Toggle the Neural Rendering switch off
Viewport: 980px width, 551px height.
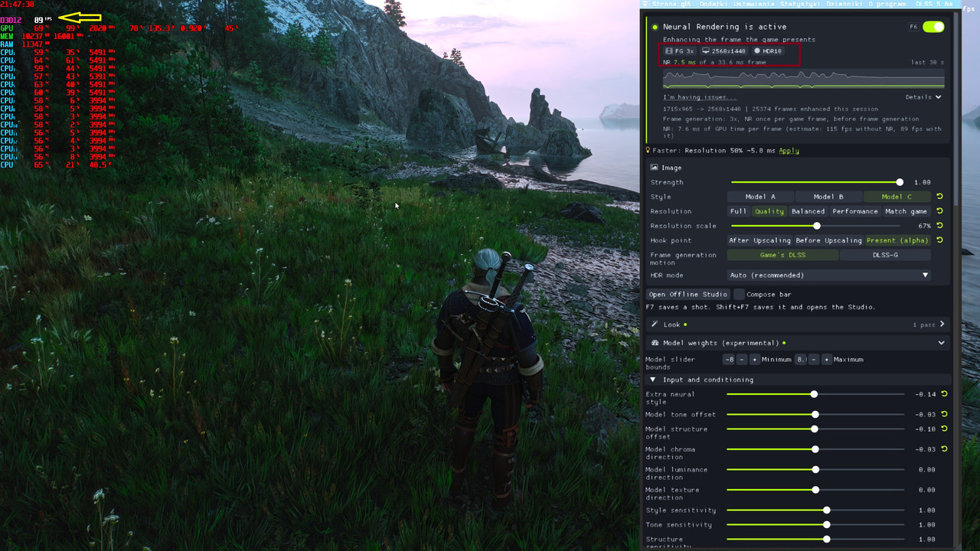(933, 27)
